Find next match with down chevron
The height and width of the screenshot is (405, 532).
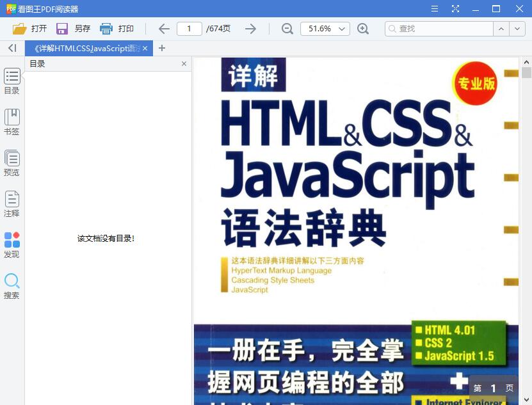(x=517, y=29)
